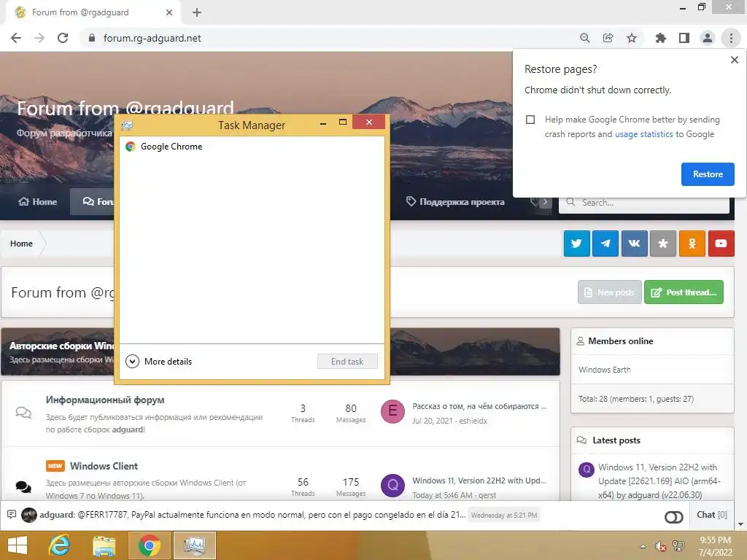
Task: Show hidden tray icons arrow
Action: pos(643,546)
